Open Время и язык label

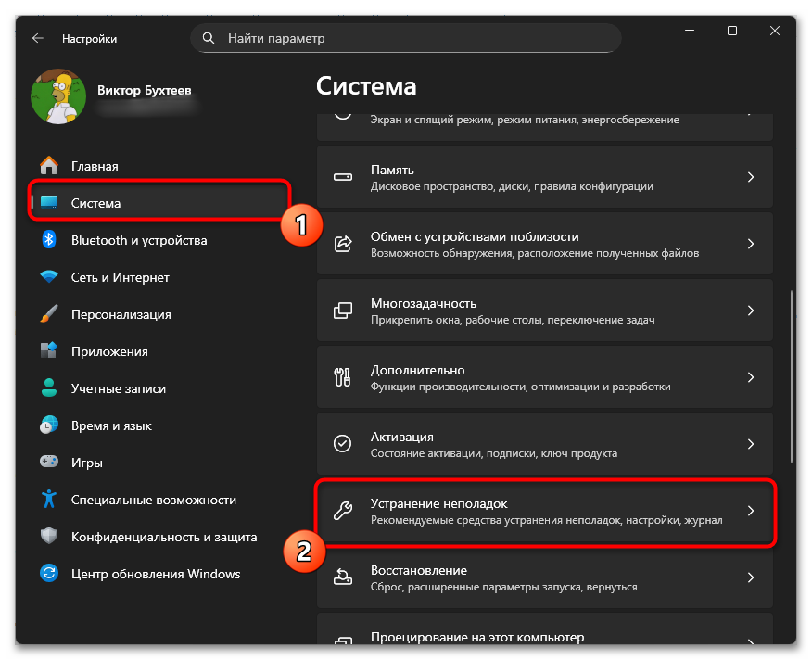pos(111,425)
